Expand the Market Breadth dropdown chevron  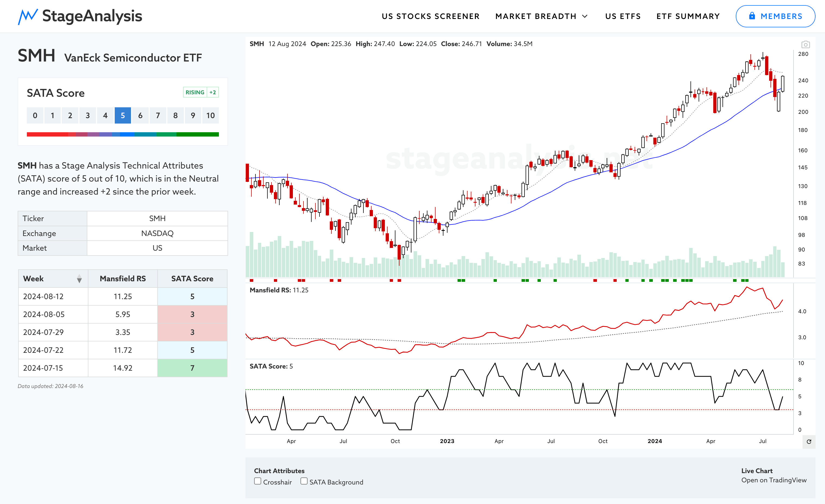585,16
